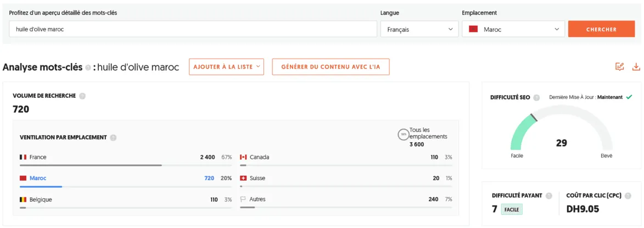644x228 pixels.
Task: Click help icon next to VENTILATION PAR EMPLACEMENT
Action: coord(113,137)
